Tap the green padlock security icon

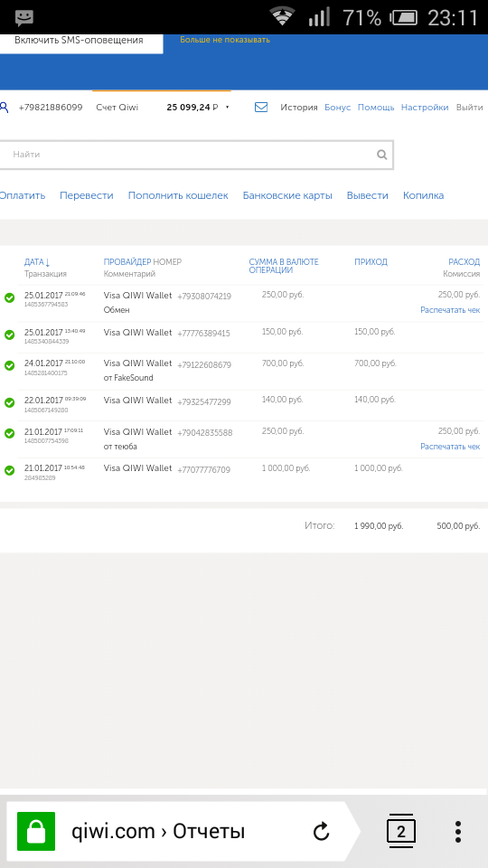pos(36,831)
